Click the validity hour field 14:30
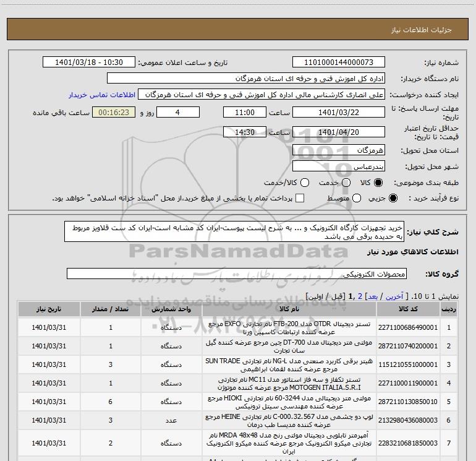The height and width of the screenshot is (461, 476). pos(245,132)
